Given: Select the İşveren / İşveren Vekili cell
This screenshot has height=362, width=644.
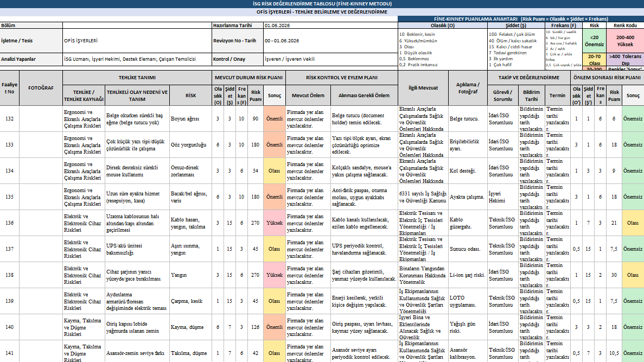Looking at the screenshot, I should coord(330,59).
